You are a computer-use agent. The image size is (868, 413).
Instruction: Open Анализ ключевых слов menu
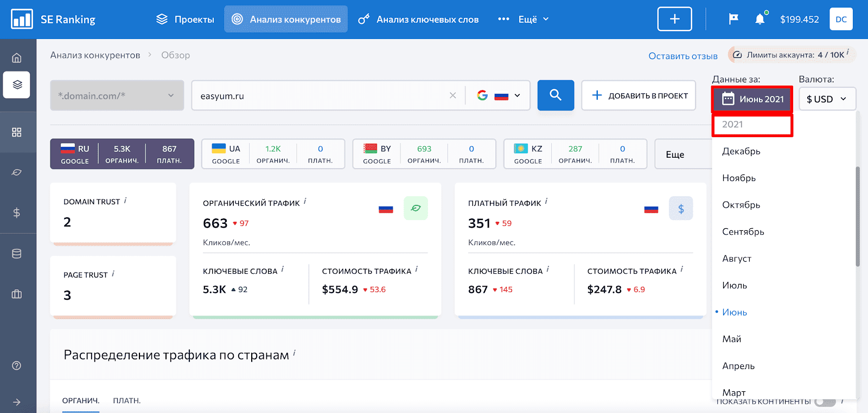418,20
